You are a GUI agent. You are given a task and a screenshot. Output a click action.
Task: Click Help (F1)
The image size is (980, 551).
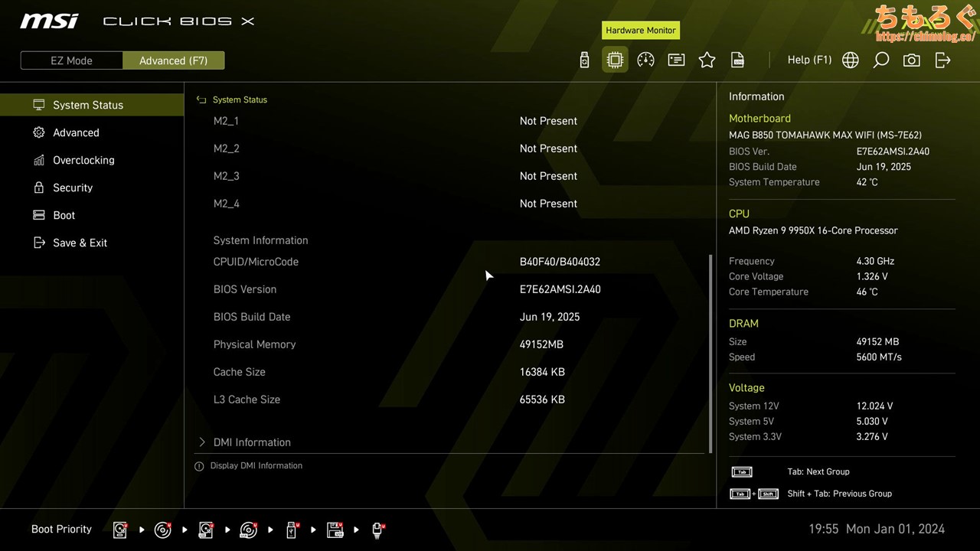coord(808,60)
